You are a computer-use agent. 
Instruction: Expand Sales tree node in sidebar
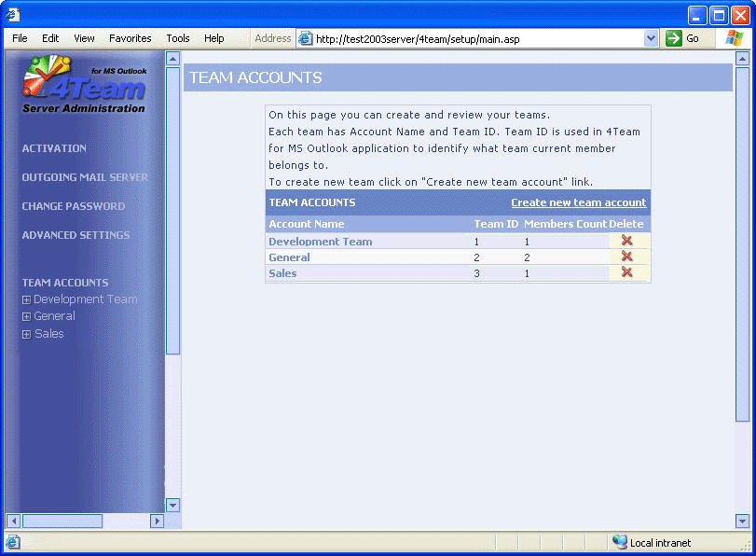[x=26, y=334]
